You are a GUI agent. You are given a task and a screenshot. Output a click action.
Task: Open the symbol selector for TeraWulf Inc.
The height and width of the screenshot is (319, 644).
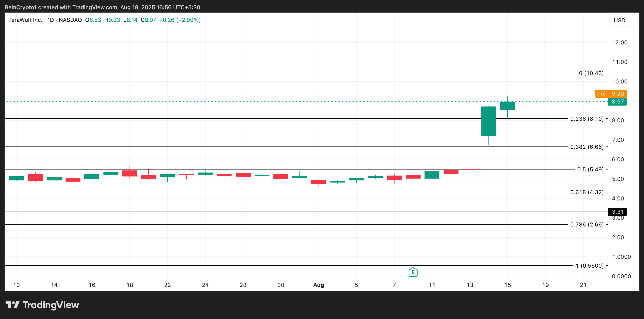[x=25, y=20]
